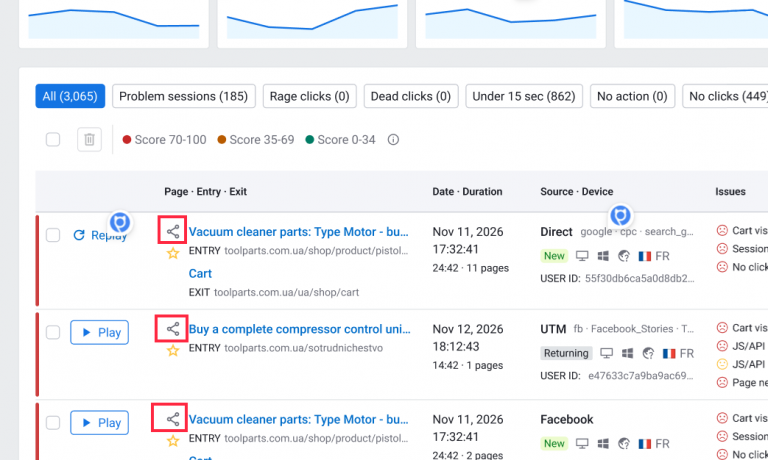Tick the select-all sessions checkbox
This screenshot has width=768, height=460.
(x=53, y=140)
